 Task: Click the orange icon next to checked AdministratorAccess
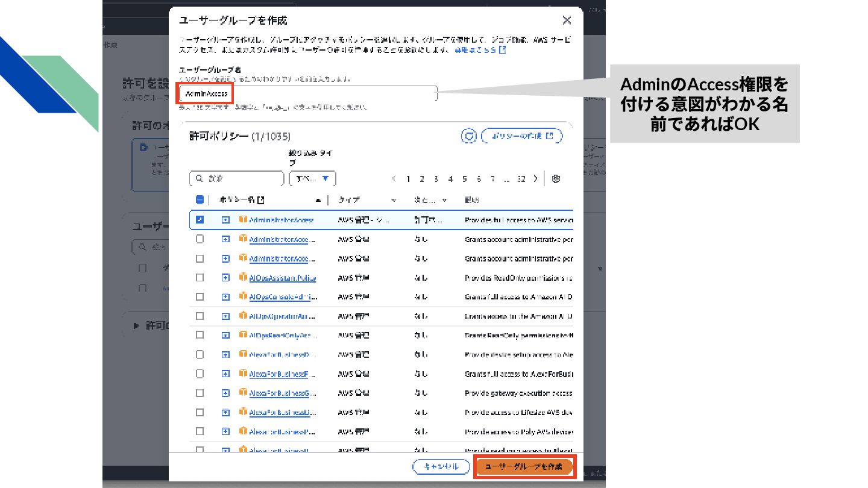[244, 220]
